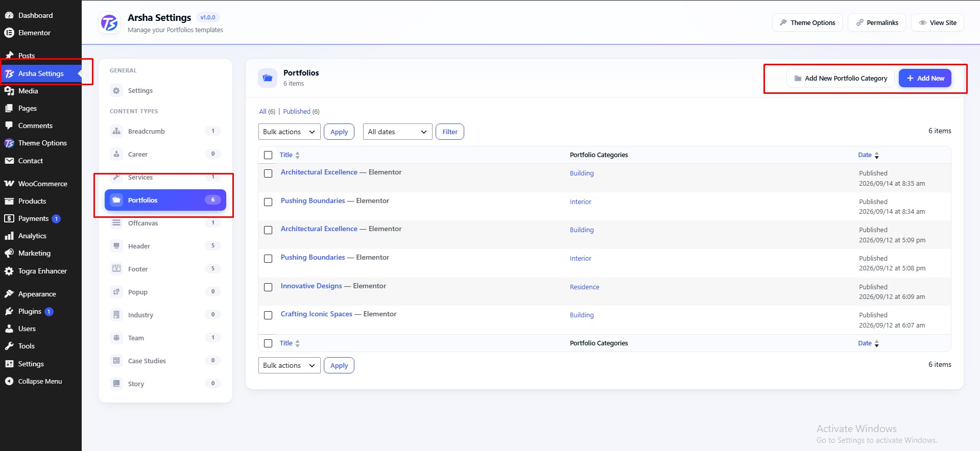Click the Media icon in the admin sidebar
Image resolution: width=980 pixels, height=451 pixels.
(x=9, y=91)
